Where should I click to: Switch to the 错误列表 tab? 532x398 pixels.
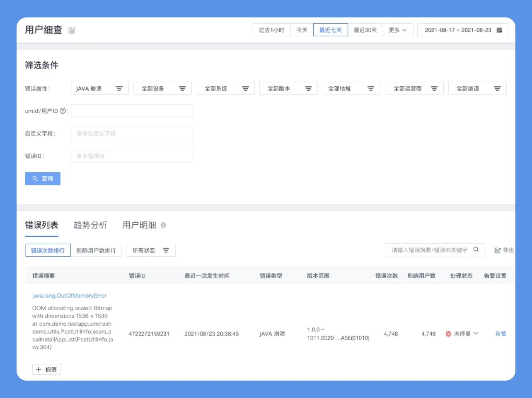41,225
